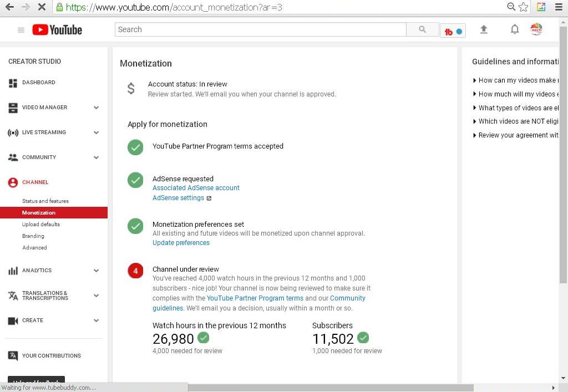Click the Community people icon
568x392 pixels.
click(x=13, y=157)
